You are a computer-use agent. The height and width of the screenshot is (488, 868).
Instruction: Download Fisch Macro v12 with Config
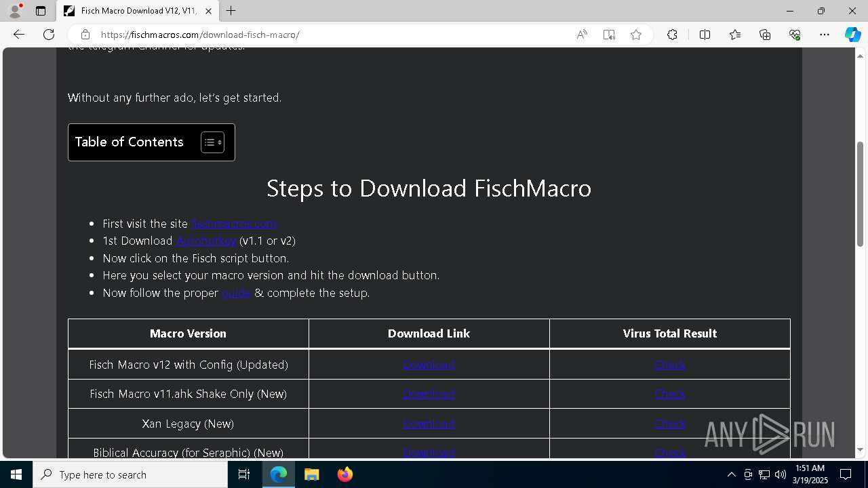click(429, 365)
